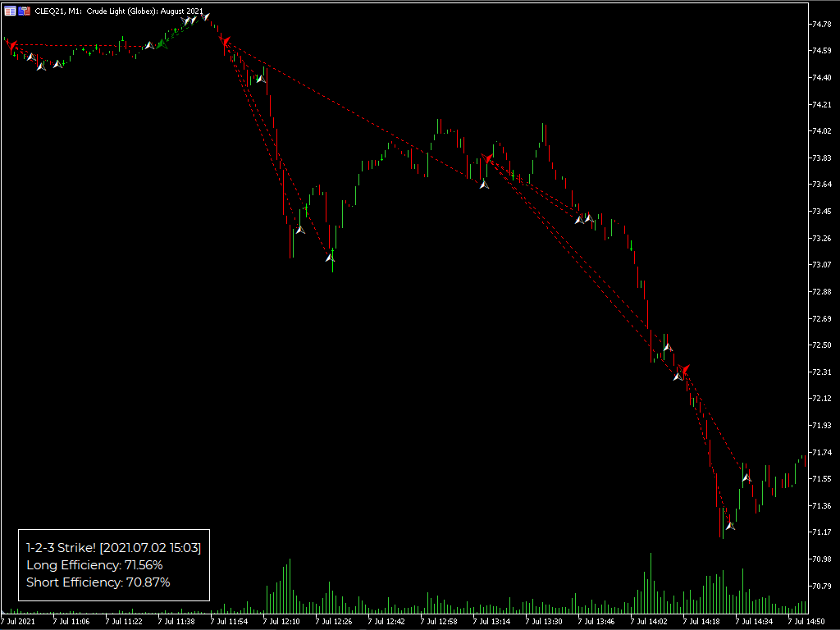Select the white exit arrow at the chart's top peak

coord(205,16)
